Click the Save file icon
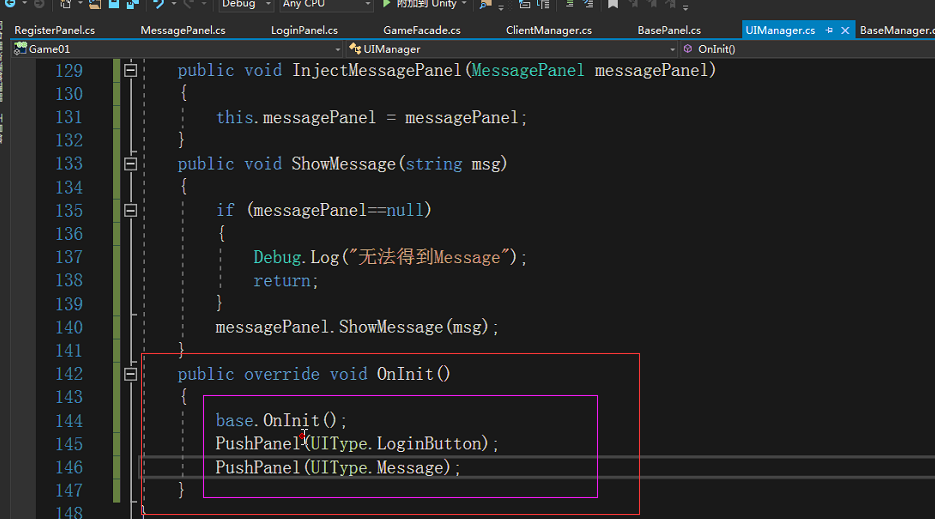935x519 pixels. 114,4
